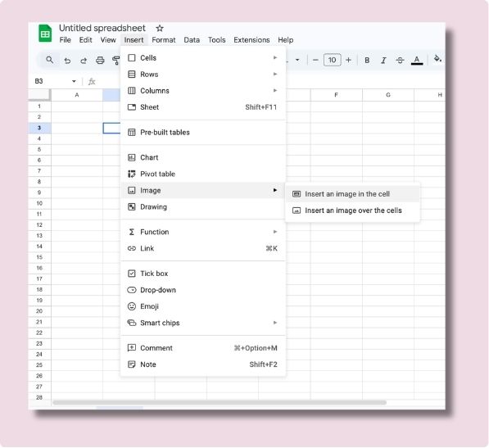Toggle strikethrough formatting

coord(400,60)
